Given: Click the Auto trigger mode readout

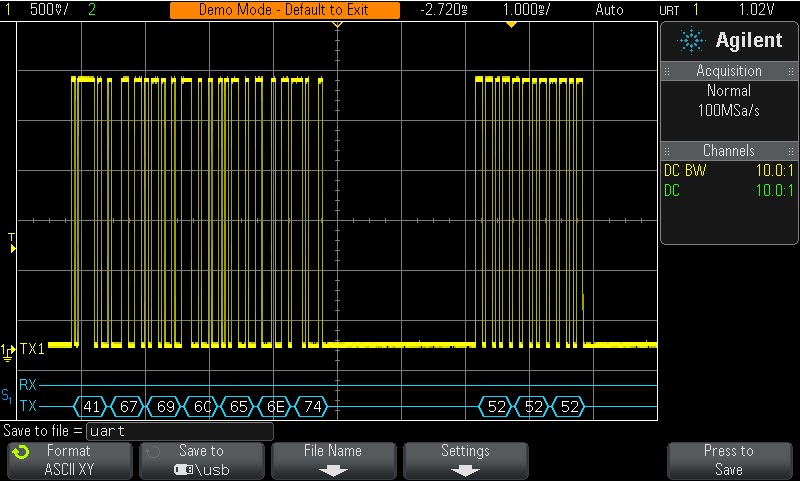Looking at the screenshot, I should click(x=609, y=9).
